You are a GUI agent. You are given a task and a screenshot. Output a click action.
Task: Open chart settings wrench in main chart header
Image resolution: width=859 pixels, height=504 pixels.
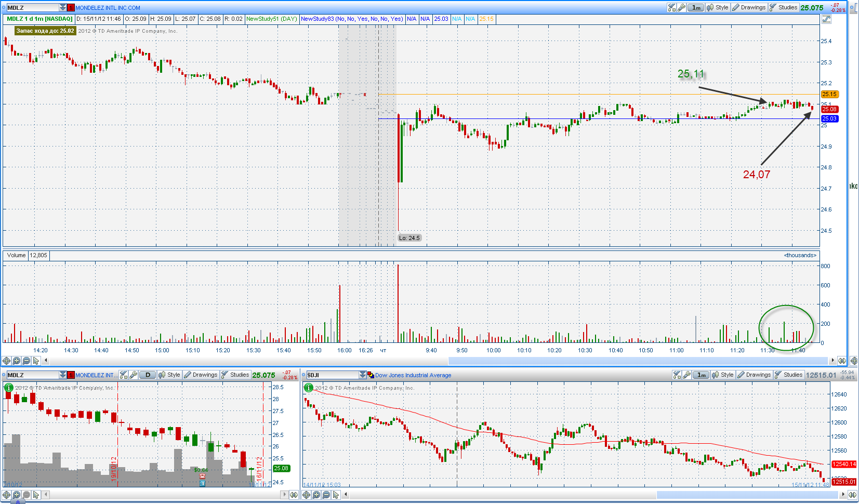[x=681, y=7]
